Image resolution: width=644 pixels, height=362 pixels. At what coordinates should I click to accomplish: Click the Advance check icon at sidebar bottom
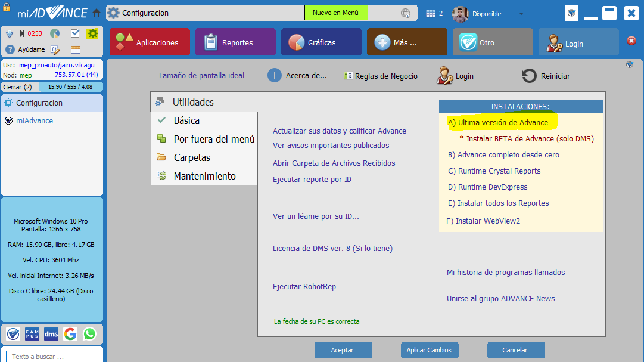tap(13, 334)
